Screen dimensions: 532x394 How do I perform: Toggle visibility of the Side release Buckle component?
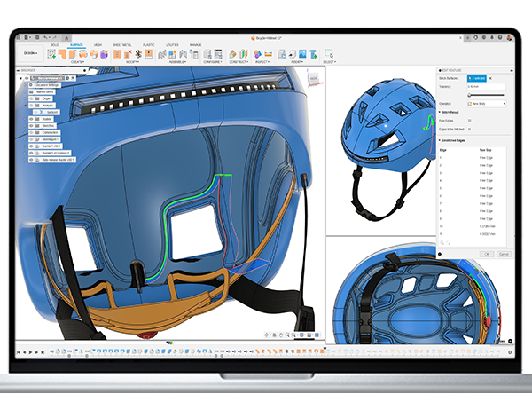click(x=31, y=160)
